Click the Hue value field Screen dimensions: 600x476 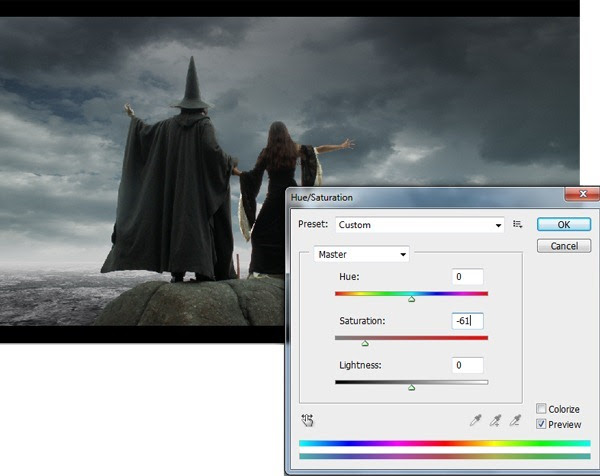467,277
